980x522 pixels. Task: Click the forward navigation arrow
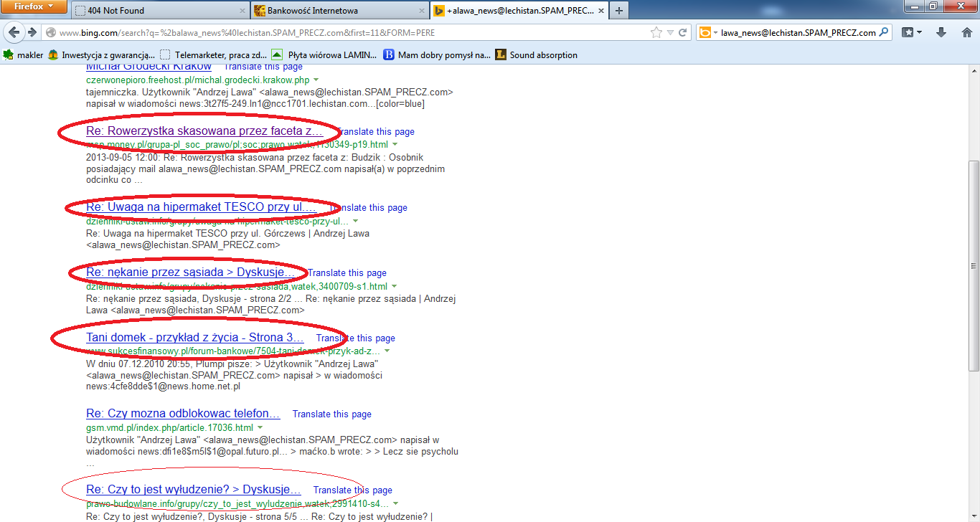32,32
